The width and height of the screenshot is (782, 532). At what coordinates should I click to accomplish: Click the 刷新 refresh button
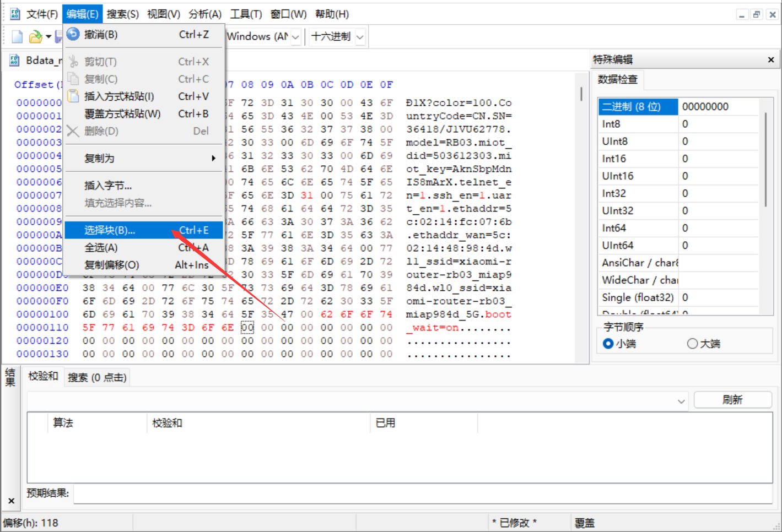[x=732, y=400]
